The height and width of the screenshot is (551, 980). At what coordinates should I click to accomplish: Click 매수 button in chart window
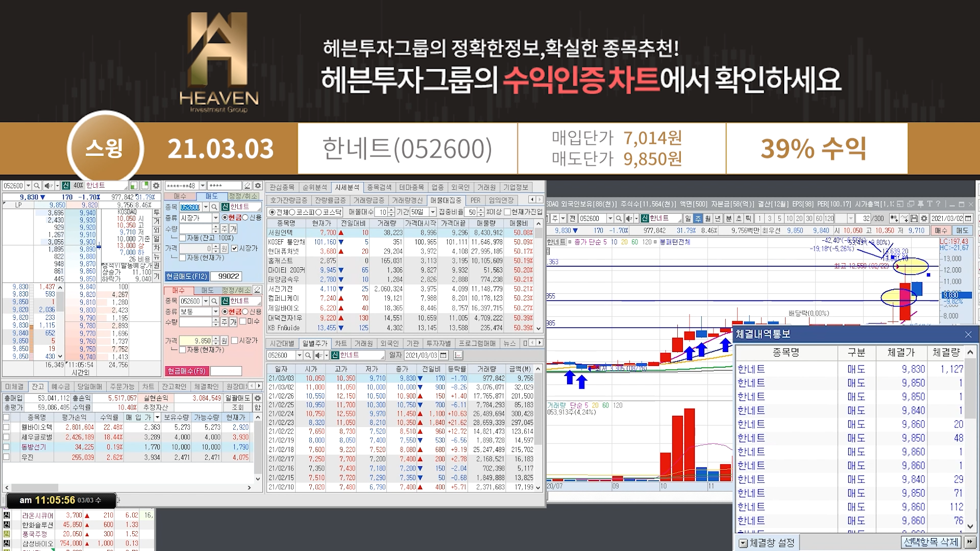941,231
